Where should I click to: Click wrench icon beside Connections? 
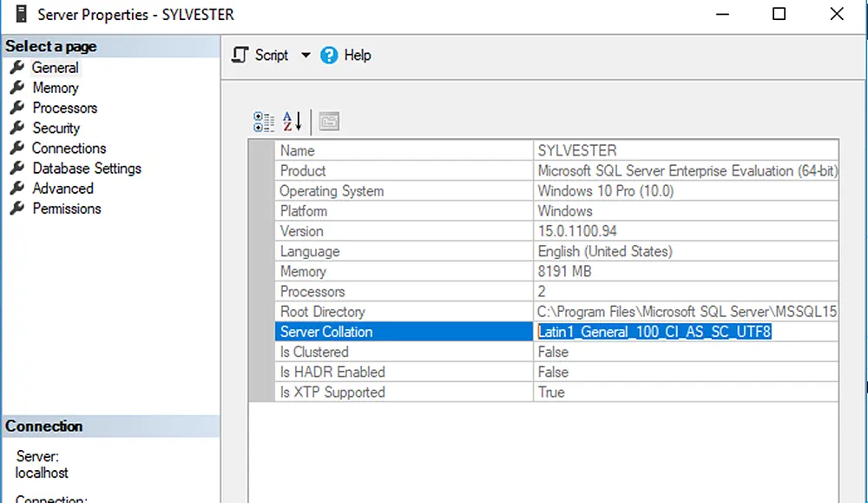pos(17,148)
